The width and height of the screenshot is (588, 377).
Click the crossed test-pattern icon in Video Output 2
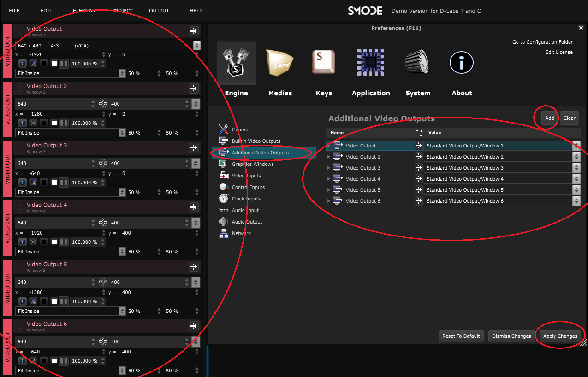click(x=33, y=123)
